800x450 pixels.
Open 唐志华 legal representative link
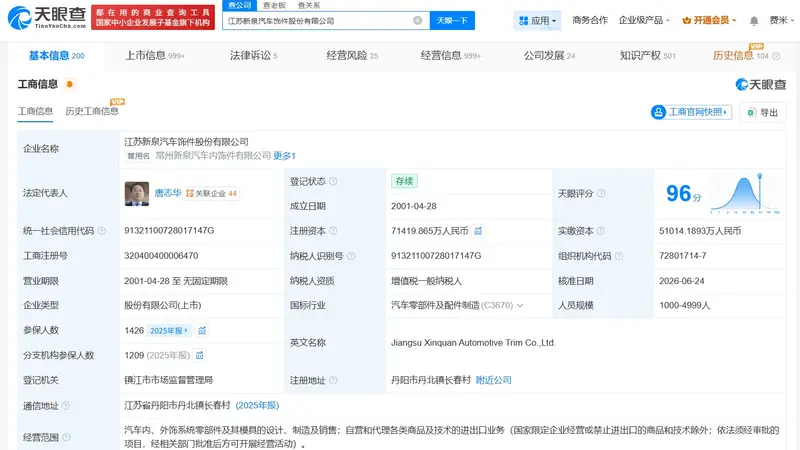(167, 193)
